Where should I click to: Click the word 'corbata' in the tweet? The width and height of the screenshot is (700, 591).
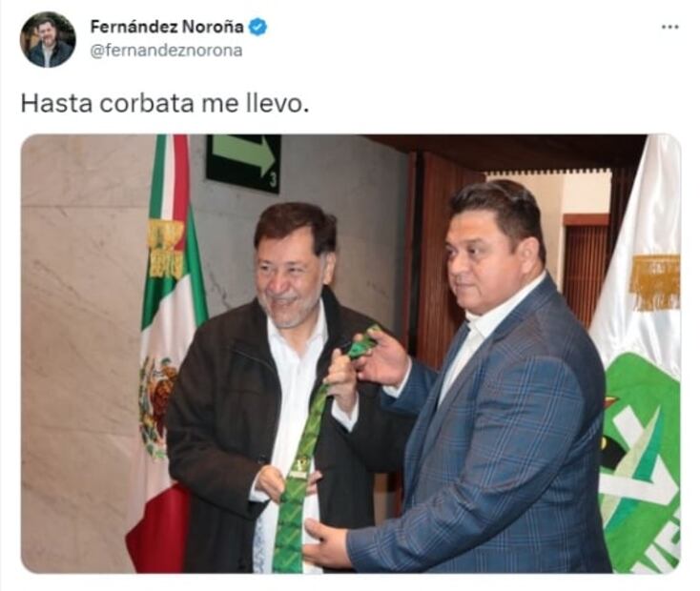147,103
